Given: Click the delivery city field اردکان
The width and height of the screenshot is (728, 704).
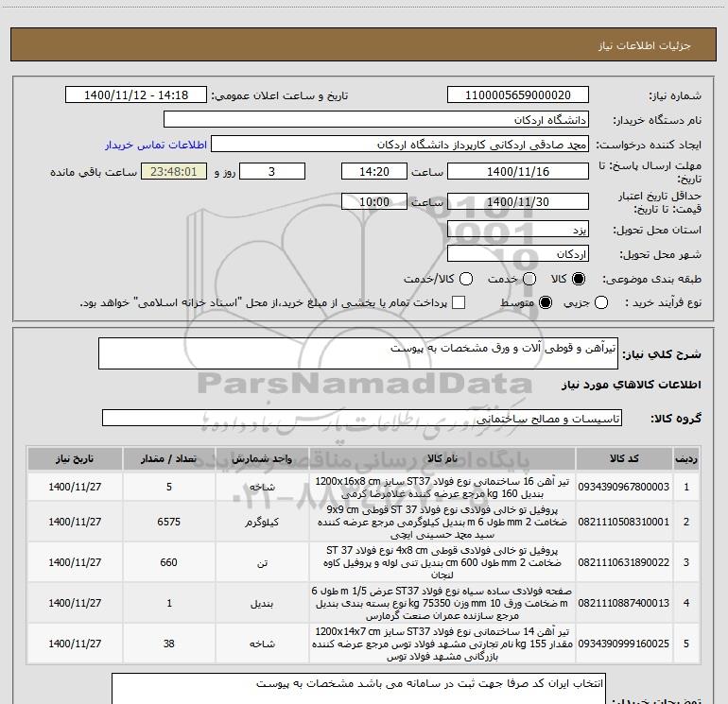Looking at the screenshot, I should click(x=518, y=253).
